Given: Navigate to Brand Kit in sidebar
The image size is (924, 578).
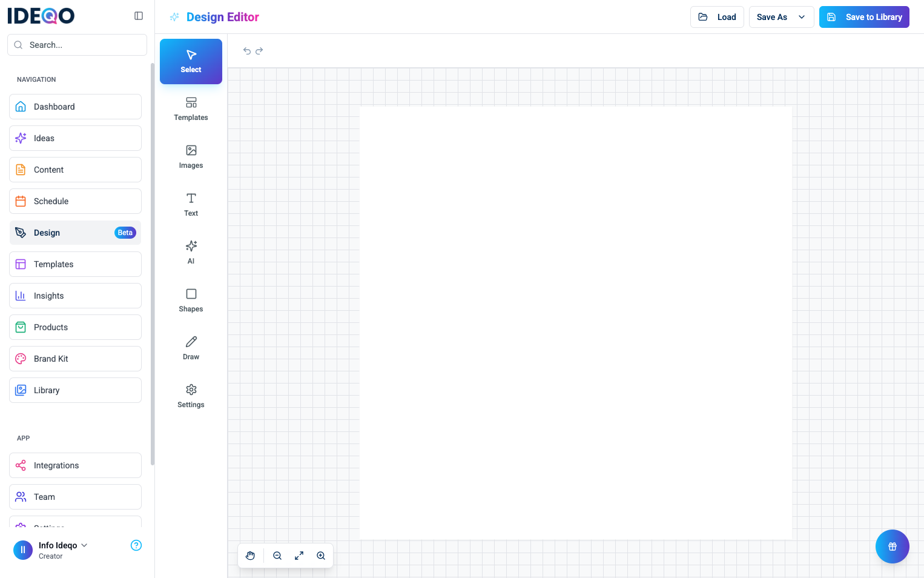Looking at the screenshot, I should pos(75,358).
